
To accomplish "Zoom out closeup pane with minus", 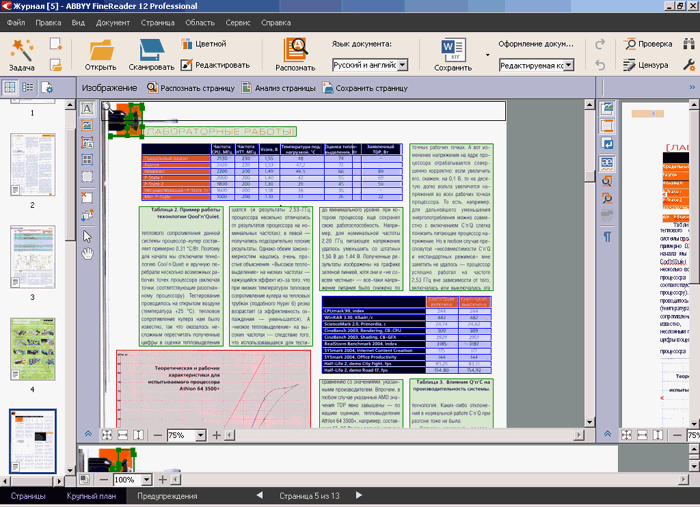I will [104, 480].
